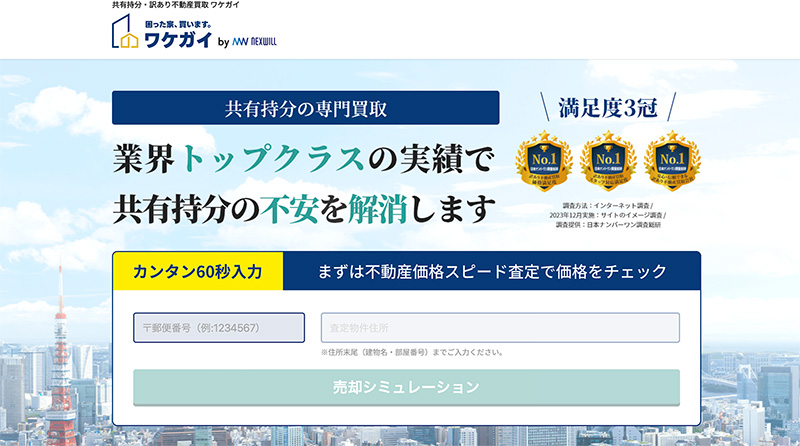Click the middle No.1 gold badge

(608, 160)
